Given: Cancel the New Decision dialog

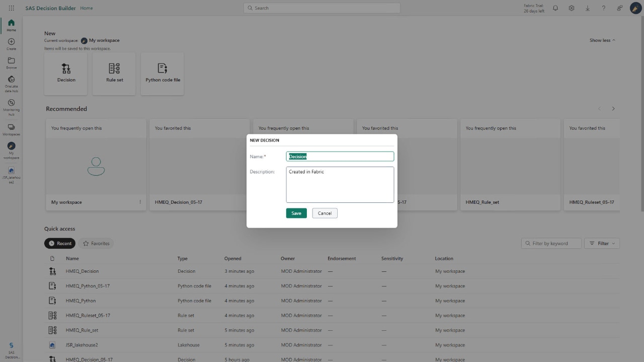Looking at the screenshot, I should click(325, 213).
